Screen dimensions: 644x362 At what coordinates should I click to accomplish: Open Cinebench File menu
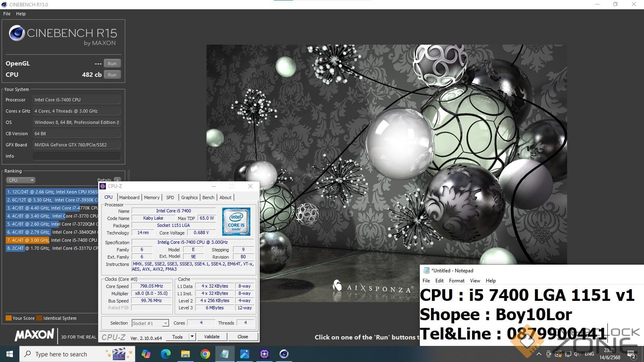pyautogui.click(x=7, y=14)
